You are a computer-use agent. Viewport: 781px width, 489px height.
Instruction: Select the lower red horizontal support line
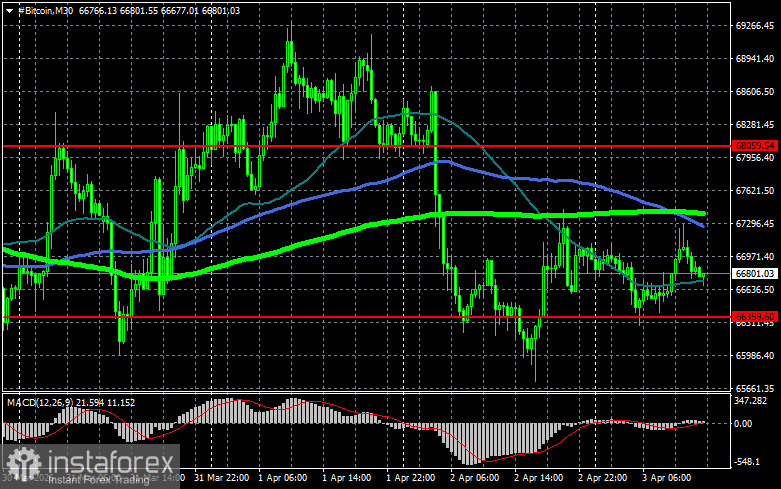tap(368, 317)
